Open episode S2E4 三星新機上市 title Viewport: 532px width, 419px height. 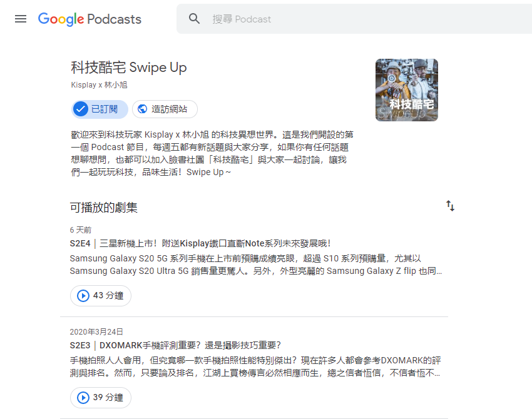point(200,243)
